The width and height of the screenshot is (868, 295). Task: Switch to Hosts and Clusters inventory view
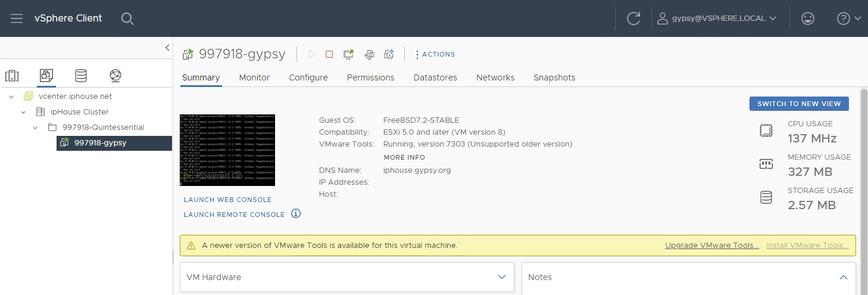[x=12, y=76]
